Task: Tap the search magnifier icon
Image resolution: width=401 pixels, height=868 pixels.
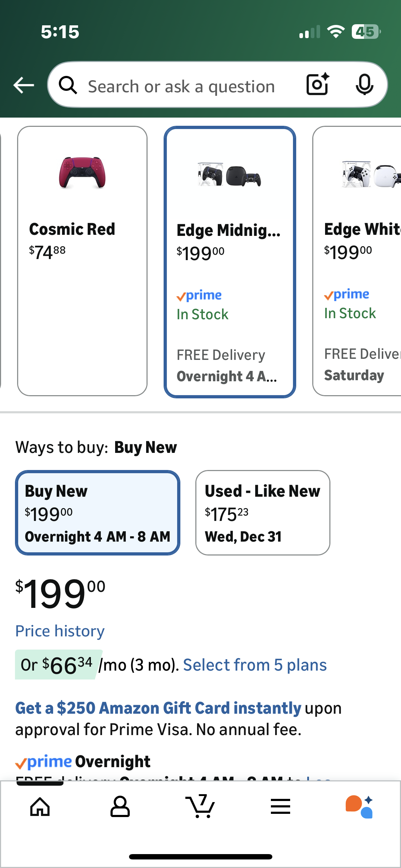Action: click(68, 86)
